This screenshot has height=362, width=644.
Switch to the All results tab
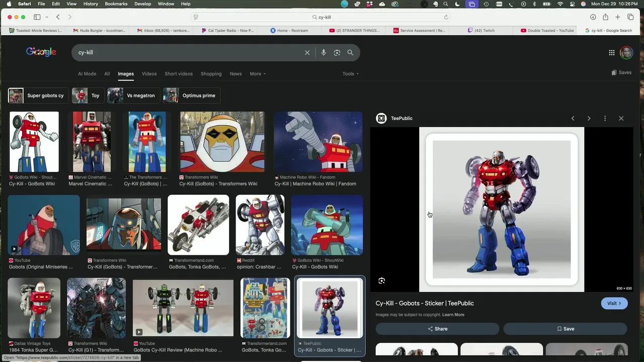click(x=107, y=74)
